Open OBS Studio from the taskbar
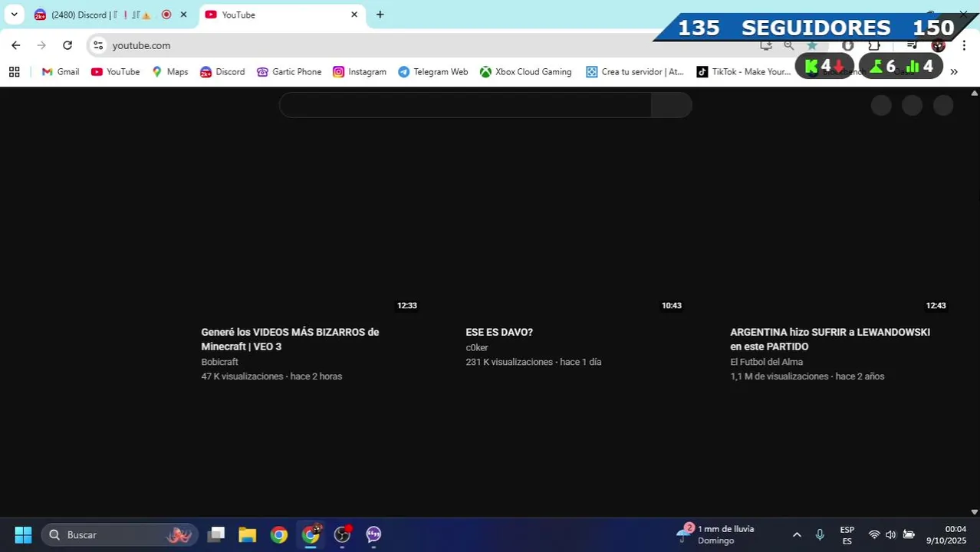Image resolution: width=980 pixels, height=552 pixels. coord(342,534)
